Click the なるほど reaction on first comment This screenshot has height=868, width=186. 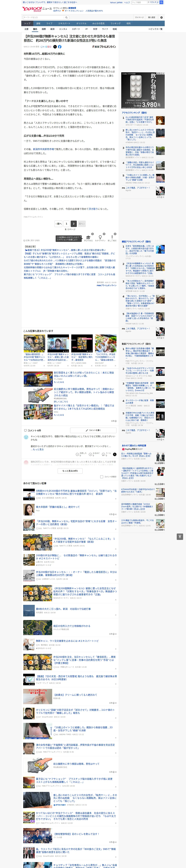[94, 454]
